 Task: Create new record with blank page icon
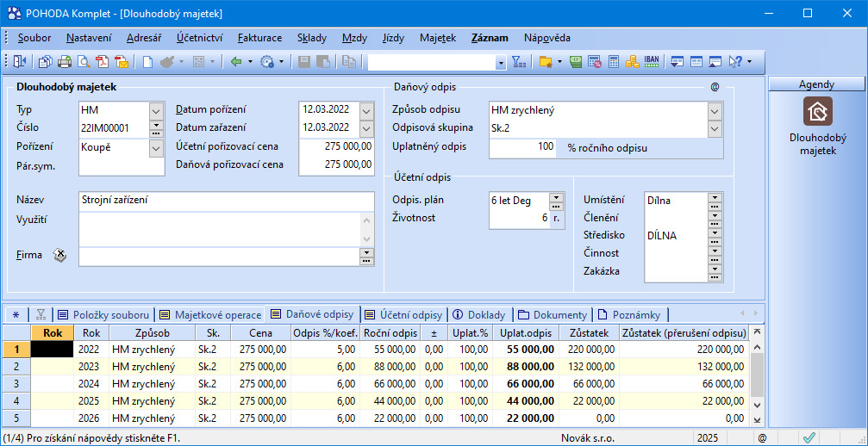click(x=147, y=62)
